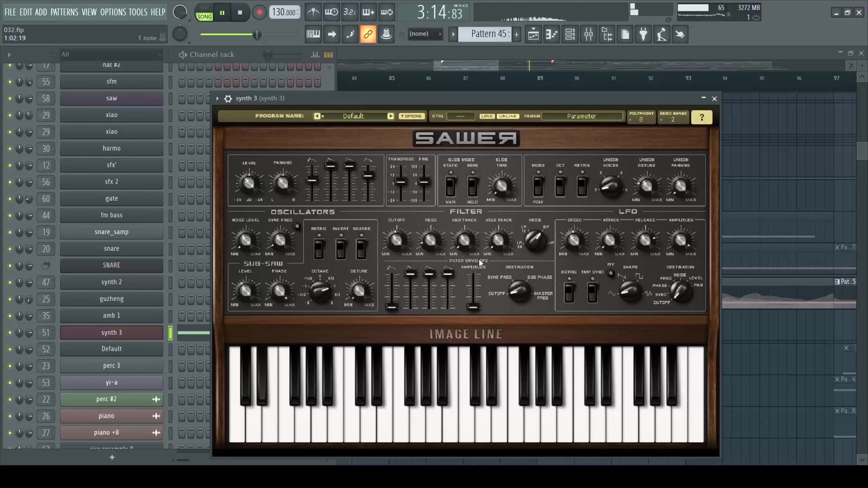
Task: Drag the CUTOFF knob in Filter section
Action: [x=396, y=239]
